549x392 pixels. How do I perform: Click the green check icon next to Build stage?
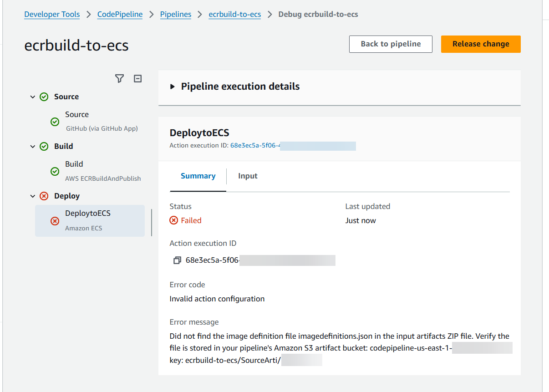pos(44,146)
